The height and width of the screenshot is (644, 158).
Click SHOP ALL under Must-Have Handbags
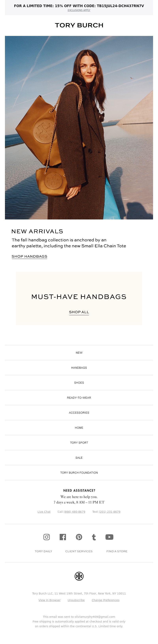pos(79,312)
